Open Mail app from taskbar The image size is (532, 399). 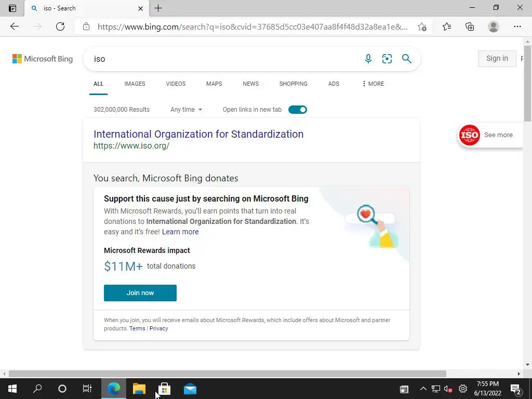point(190,389)
